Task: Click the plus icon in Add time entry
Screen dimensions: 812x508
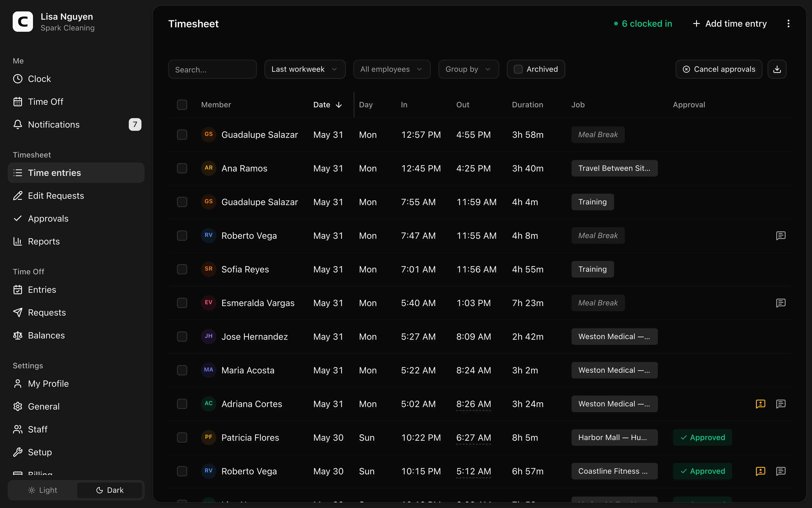Action: pos(696,23)
